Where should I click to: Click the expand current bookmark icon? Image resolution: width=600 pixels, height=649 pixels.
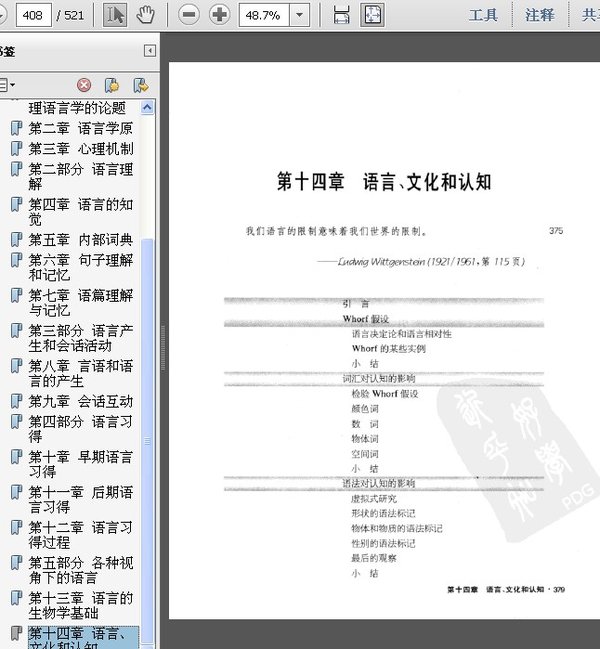click(141, 85)
